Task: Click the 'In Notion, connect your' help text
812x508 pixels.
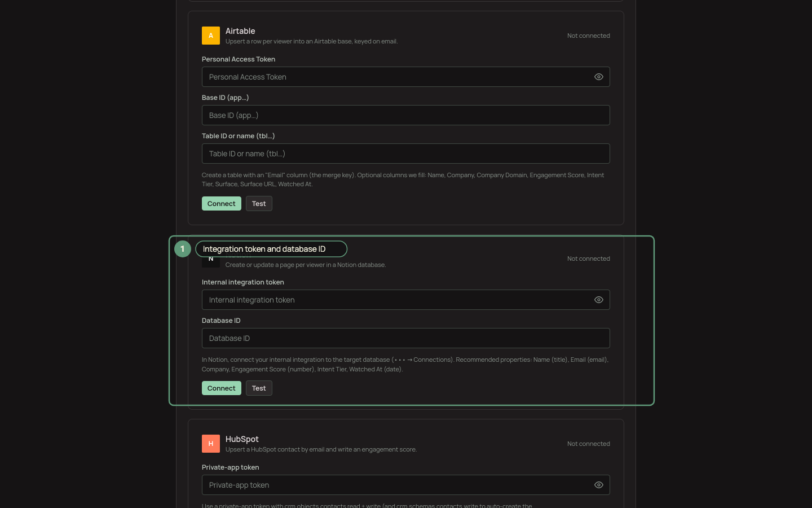Action: (x=405, y=364)
